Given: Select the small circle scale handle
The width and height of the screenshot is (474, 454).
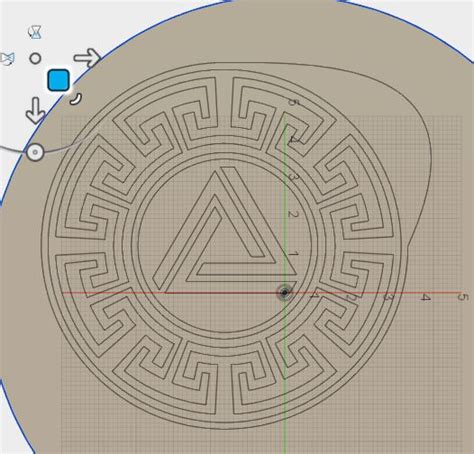Looking at the screenshot, I should 35,59.
